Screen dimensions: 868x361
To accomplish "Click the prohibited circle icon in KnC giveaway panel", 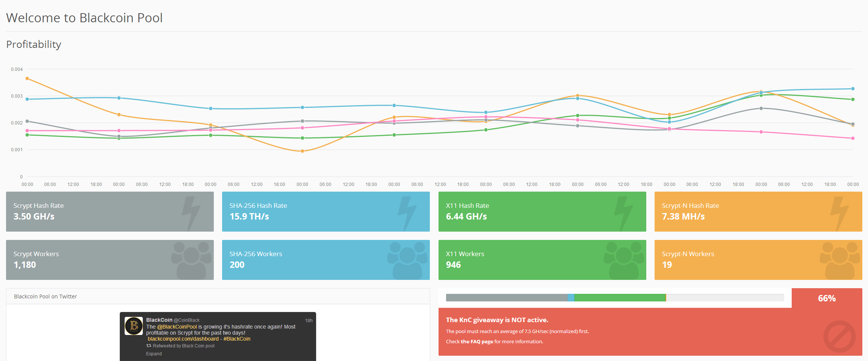I will click(839, 336).
